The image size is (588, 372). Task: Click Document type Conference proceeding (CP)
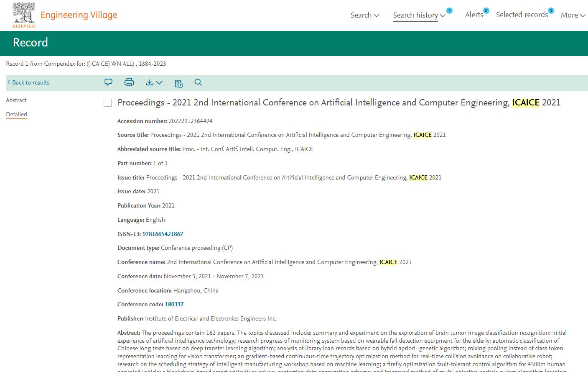tap(175, 248)
